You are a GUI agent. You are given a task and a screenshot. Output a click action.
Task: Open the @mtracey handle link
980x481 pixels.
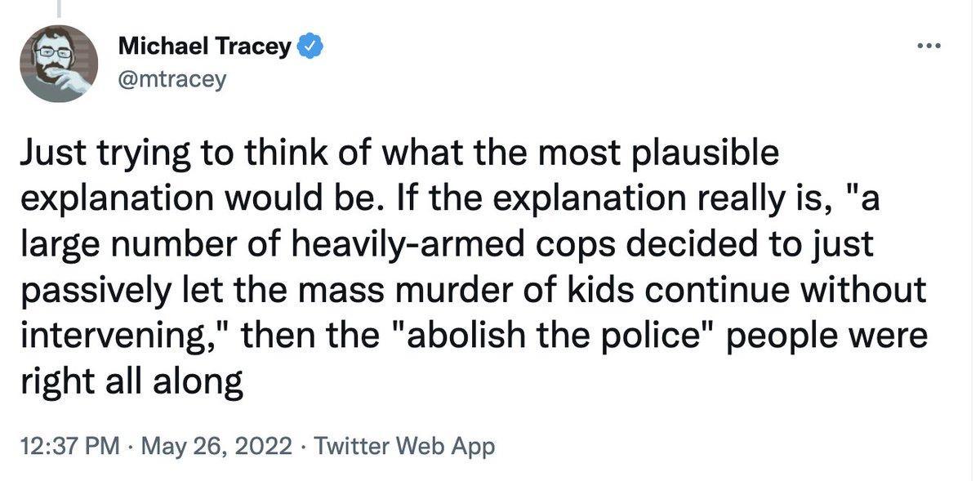tap(171, 79)
